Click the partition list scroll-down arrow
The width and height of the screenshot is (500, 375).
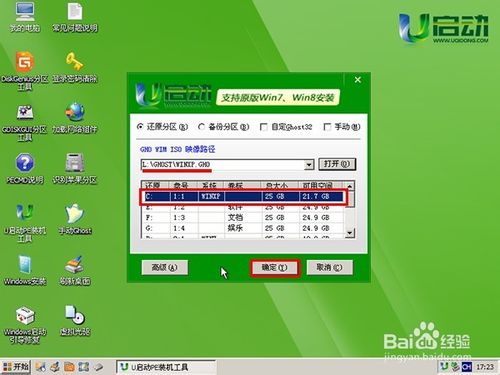pyautogui.click(x=350, y=233)
